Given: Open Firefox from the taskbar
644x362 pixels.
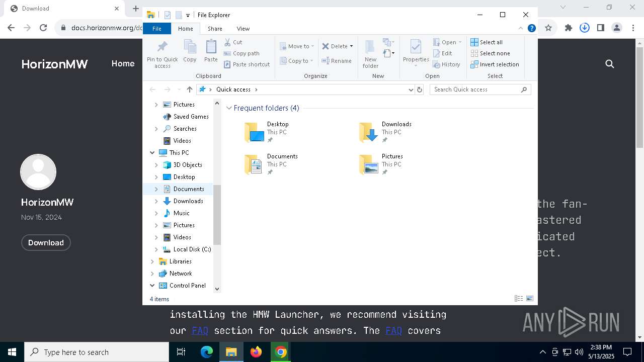Looking at the screenshot, I should (256, 352).
